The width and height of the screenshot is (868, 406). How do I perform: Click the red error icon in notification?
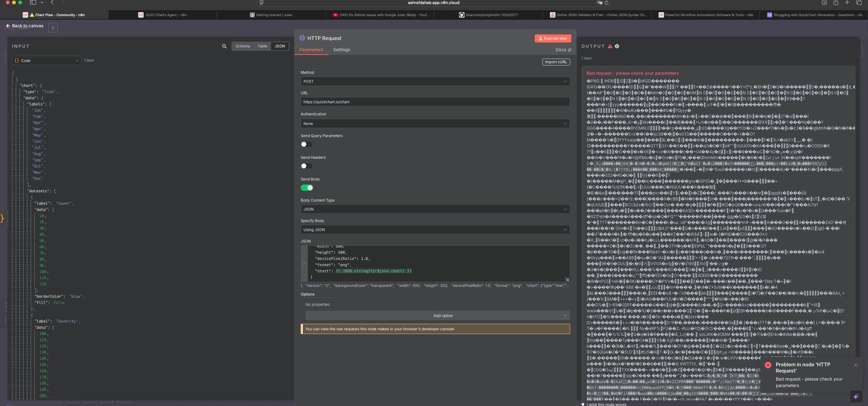point(768,365)
